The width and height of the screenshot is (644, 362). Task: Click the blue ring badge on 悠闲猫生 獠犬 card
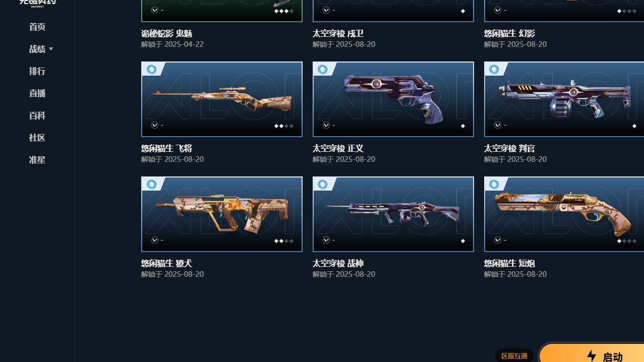[151, 185]
